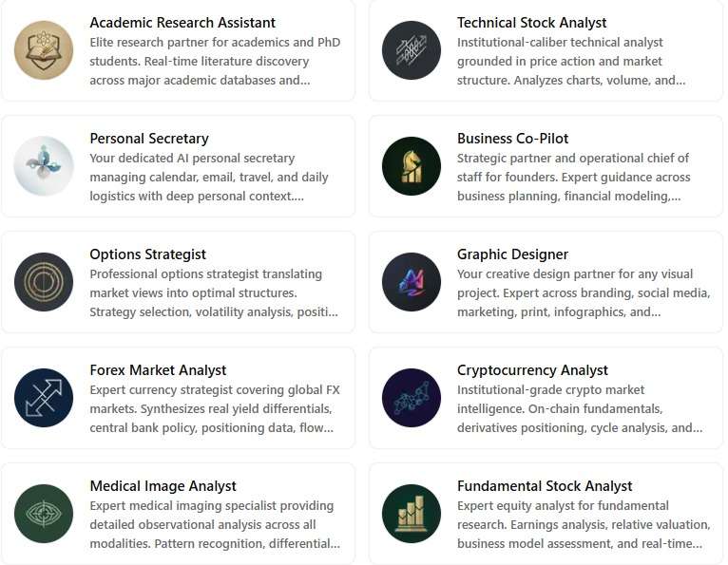Click the Technical Stock Analyst chart icon
728x565 pixels.
(412, 50)
